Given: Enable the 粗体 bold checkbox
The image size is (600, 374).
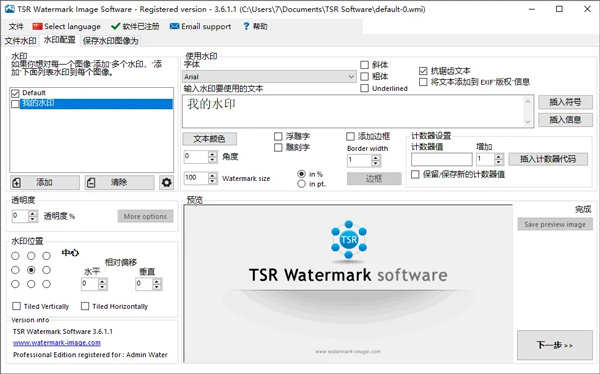Looking at the screenshot, I should [365, 77].
